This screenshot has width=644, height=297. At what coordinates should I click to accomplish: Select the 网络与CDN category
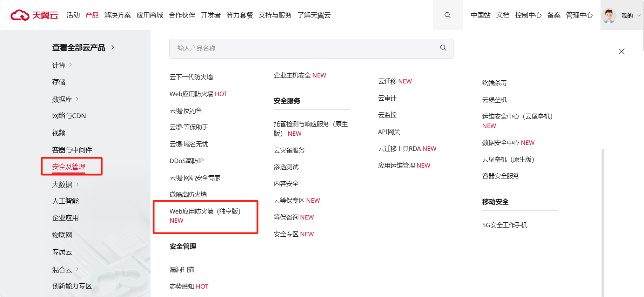click(x=69, y=116)
